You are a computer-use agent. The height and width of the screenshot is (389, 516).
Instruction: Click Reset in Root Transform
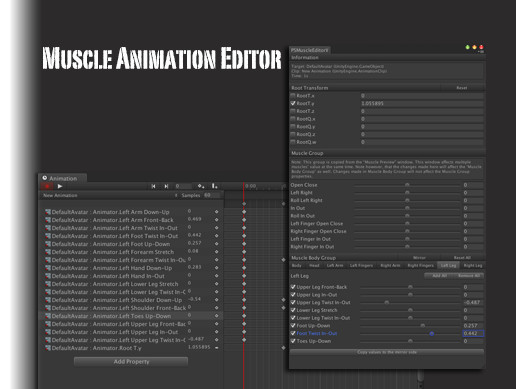462,88
